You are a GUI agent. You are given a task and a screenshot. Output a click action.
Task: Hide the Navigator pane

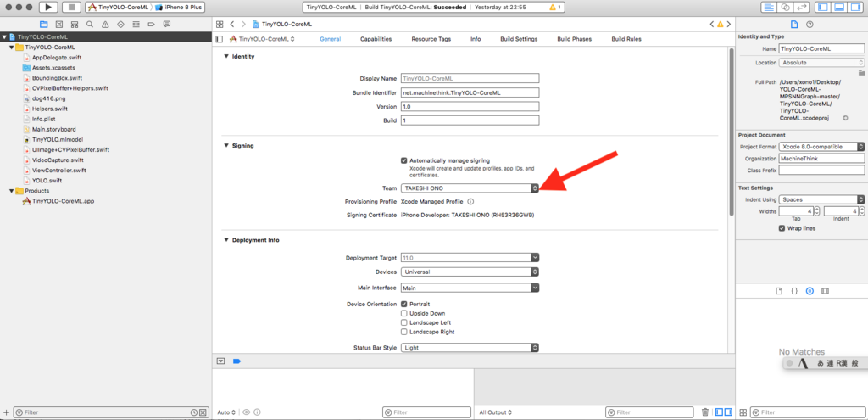click(823, 7)
